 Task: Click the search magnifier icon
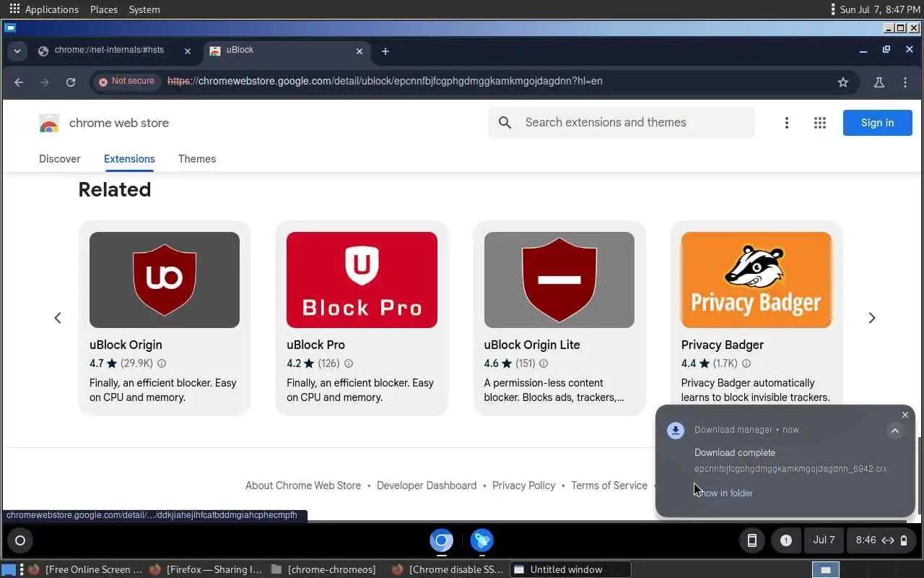point(505,123)
